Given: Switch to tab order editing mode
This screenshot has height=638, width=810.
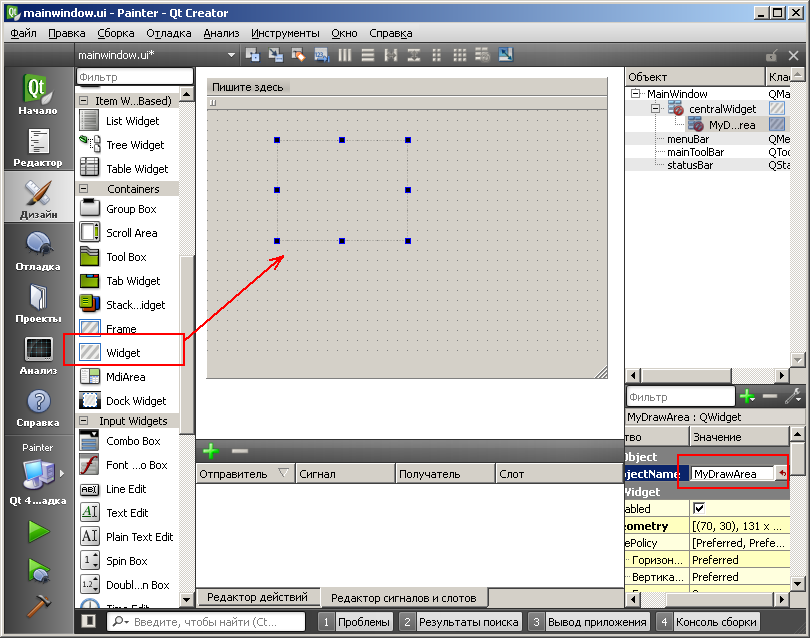Looking at the screenshot, I should [322, 55].
